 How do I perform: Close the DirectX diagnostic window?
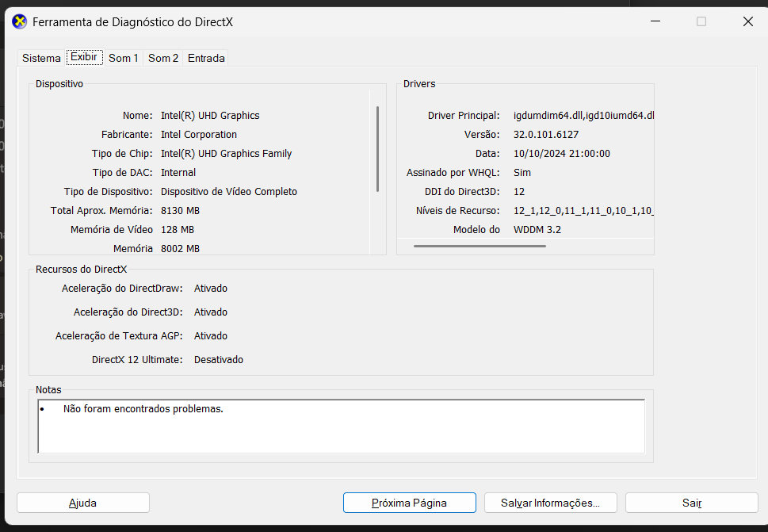[748, 21]
